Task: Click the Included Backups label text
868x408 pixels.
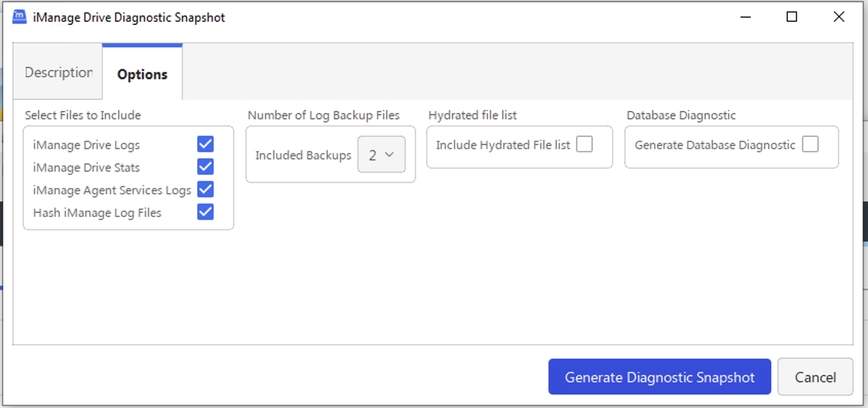Action: (x=303, y=155)
